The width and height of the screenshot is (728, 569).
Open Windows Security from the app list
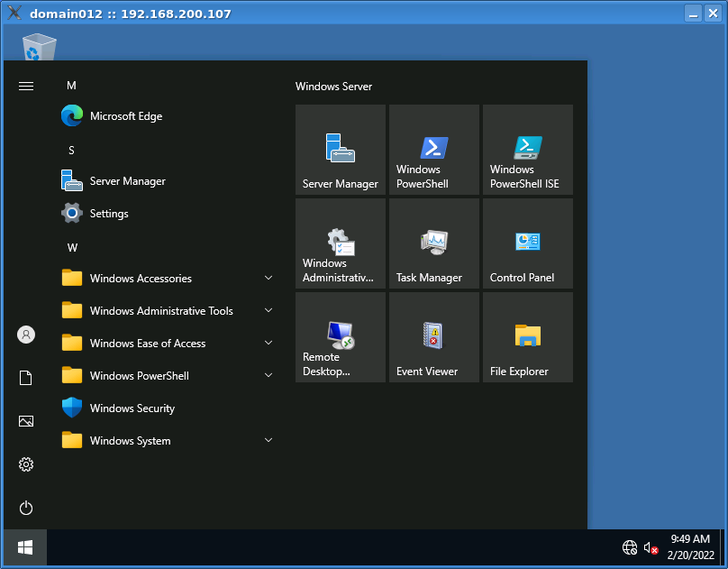(x=132, y=408)
